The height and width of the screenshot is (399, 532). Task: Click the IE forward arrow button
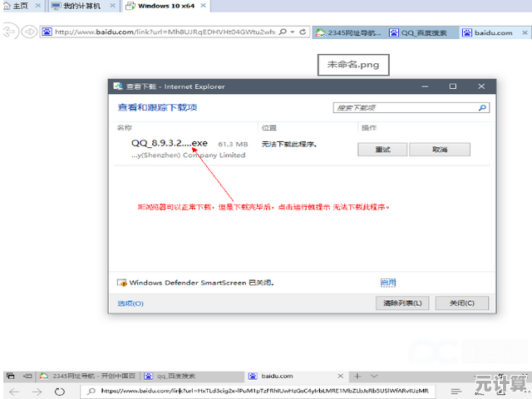pyautogui.click(x=29, y=32)
